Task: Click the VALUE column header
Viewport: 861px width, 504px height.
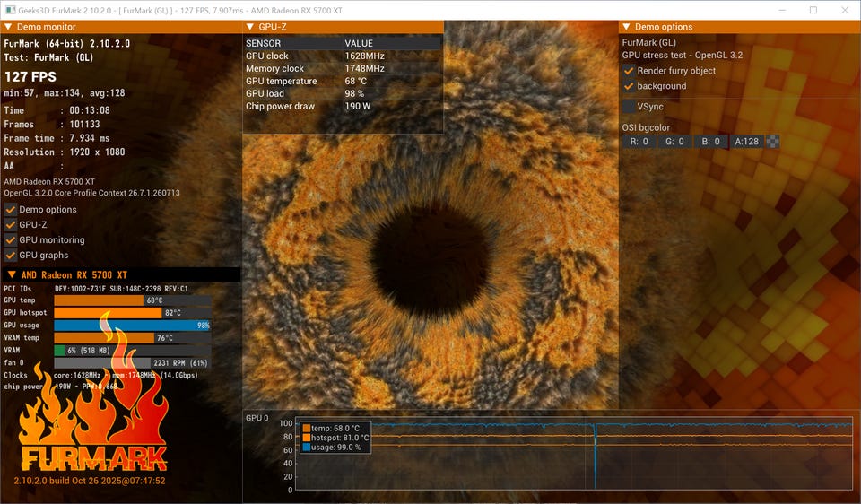Action: point(359,43)
